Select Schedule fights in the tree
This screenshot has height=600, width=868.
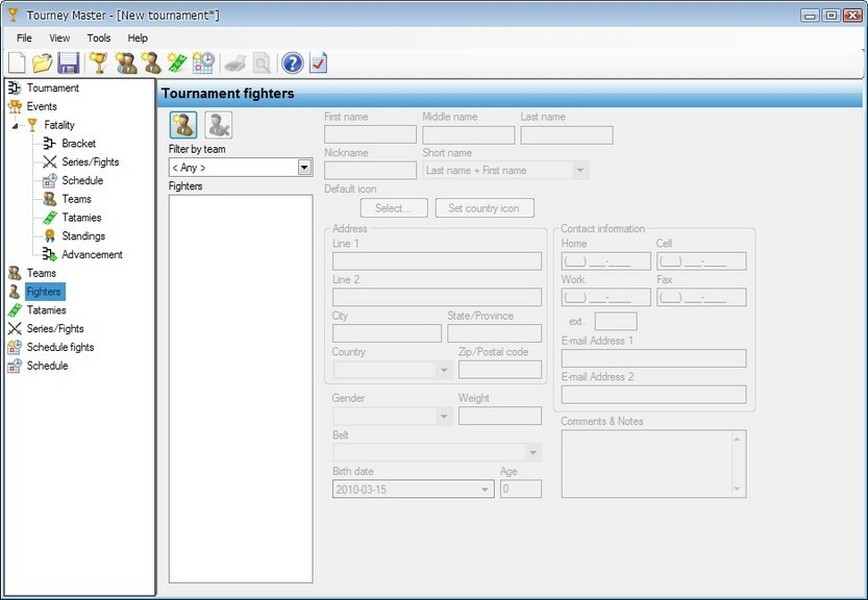tap(60, 347)
